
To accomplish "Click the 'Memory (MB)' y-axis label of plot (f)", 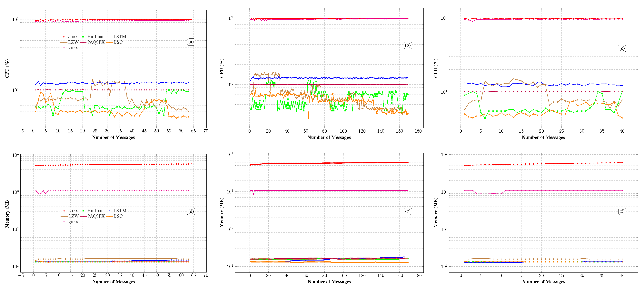I will (x=436, y=212).
